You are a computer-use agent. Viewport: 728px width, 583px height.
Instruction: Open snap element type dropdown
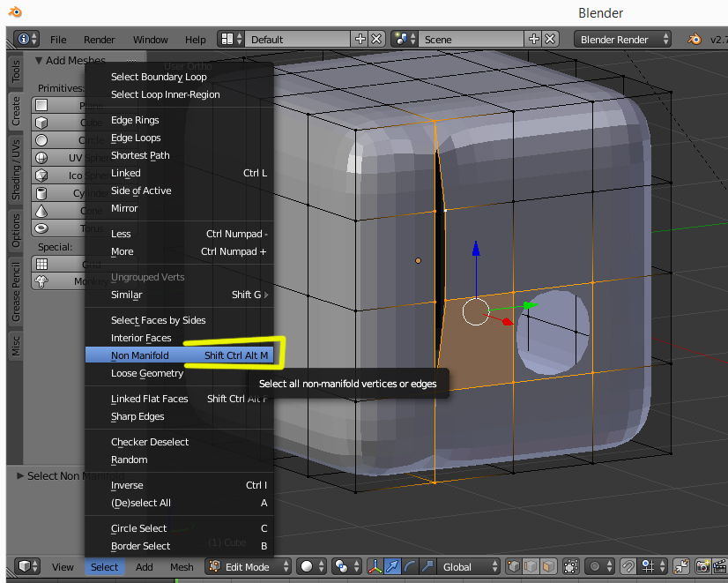pyautogui.click(x=653, y=566)
